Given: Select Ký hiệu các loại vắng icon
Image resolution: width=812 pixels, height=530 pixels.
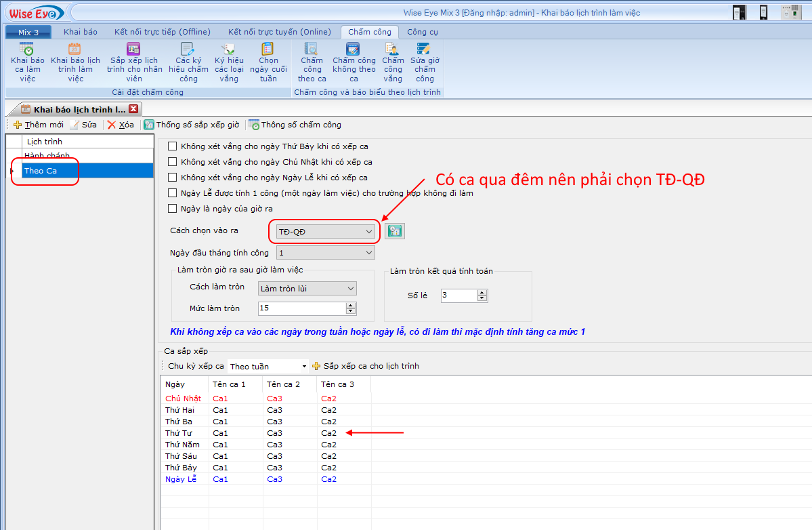Looking at the screenshot, I should pos(229,49).
